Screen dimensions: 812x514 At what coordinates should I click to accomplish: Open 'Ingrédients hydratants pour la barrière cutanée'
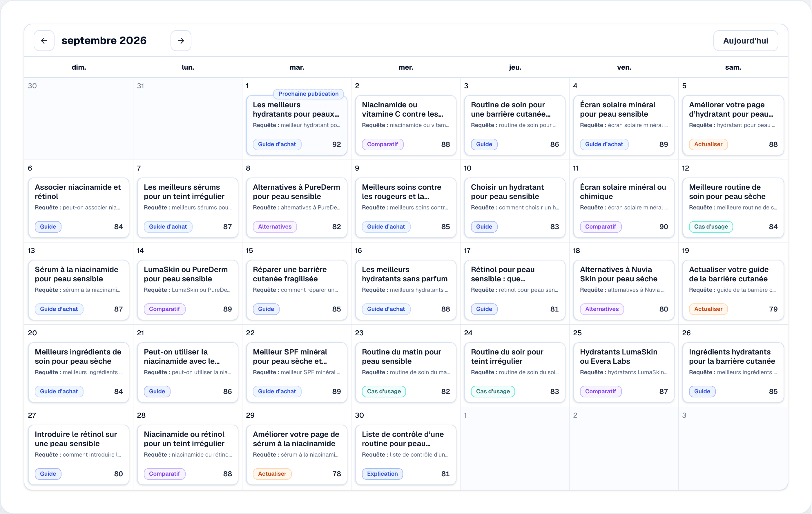click(x=733, y=372)
